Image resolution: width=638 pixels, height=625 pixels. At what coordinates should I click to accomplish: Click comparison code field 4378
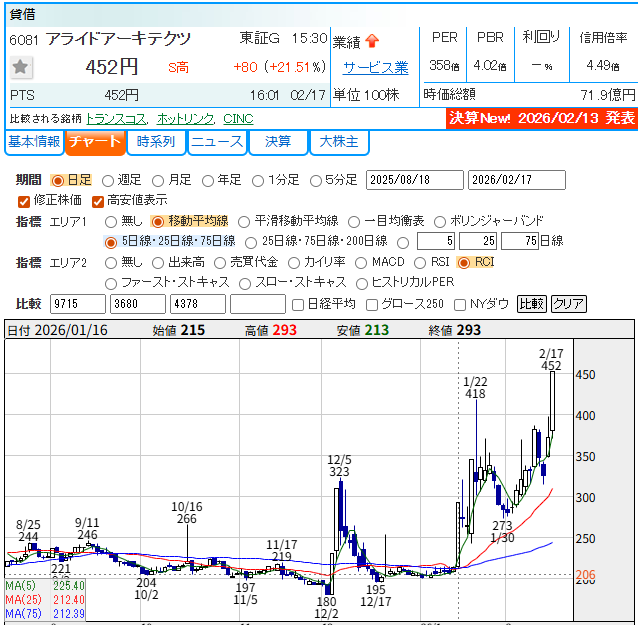[x=198, y=304]
